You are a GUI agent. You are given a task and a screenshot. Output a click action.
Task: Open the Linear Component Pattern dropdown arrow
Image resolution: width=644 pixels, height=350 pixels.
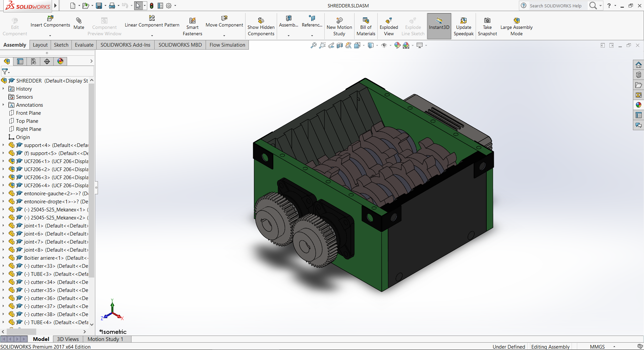[152, 36]
